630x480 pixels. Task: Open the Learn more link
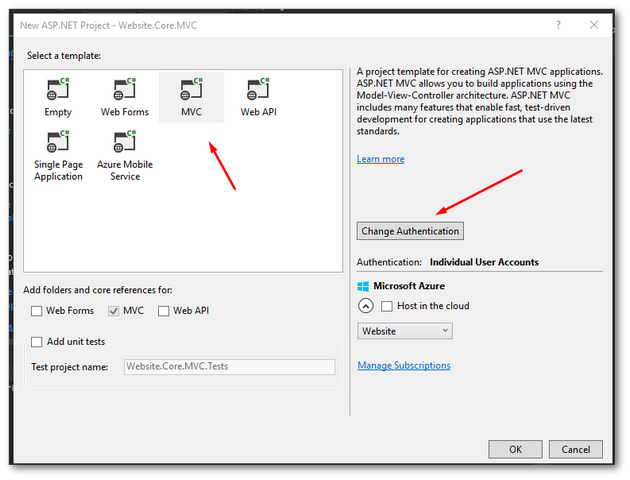(x=380, y=159)
